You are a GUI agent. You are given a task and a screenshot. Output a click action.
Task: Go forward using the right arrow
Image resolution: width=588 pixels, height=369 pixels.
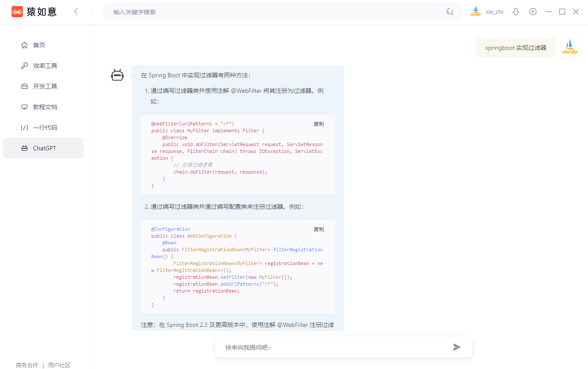coord(91,12)
